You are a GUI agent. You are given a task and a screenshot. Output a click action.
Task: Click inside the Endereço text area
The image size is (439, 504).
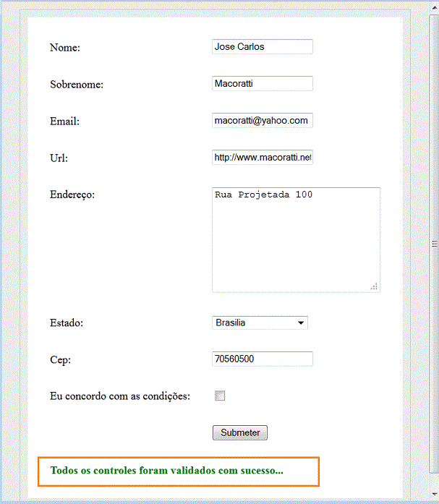(296, 240)
